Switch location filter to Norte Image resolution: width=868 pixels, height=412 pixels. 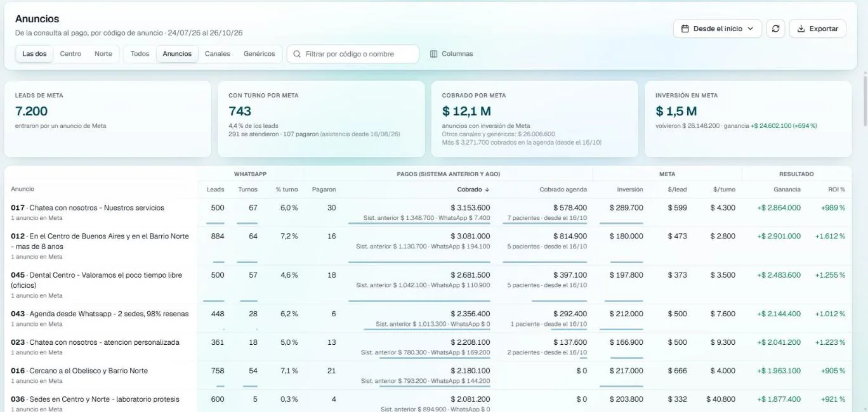pyautogui.click(x=103, y=54)
